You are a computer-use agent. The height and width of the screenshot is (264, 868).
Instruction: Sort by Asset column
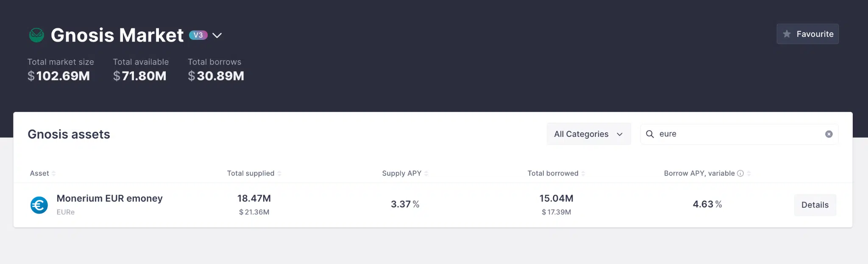[x=39, y=173]
